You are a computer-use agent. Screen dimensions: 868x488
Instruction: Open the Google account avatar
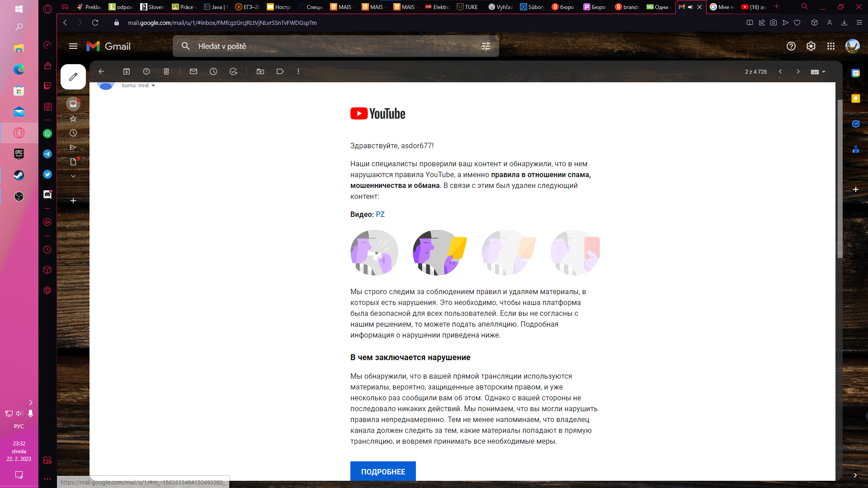pyautogui.click(x=853, y=46)
